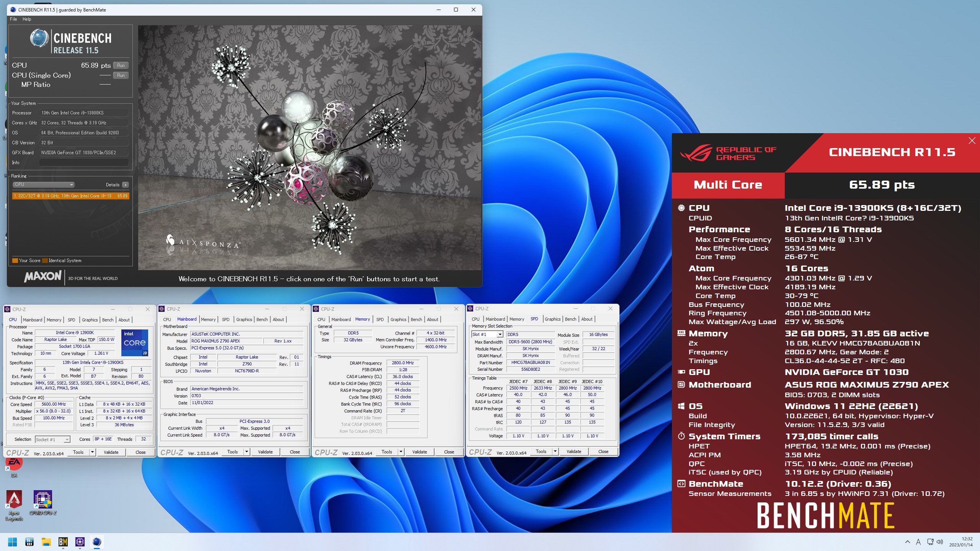Viewport: 980px width, 551px height.
Task: Click Validate in Mainboard CPU-Z window
Action: pyautogui.click(x=265, y=452)
